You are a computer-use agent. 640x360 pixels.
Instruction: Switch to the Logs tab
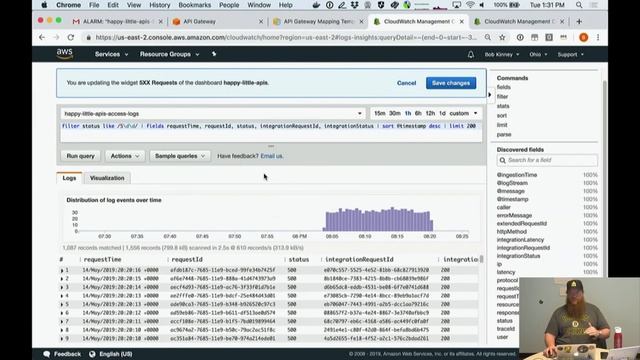[x=69, y=178]
